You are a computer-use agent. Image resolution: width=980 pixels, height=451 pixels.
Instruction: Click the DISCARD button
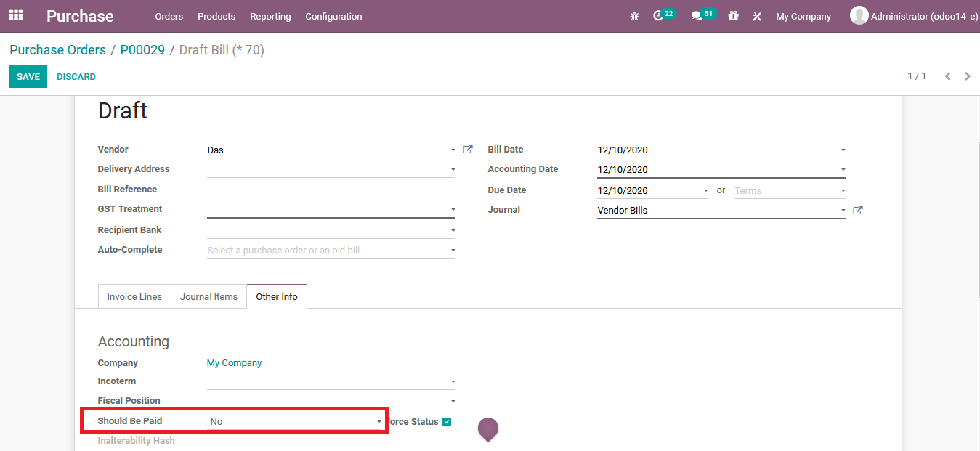tap(76, 76)
